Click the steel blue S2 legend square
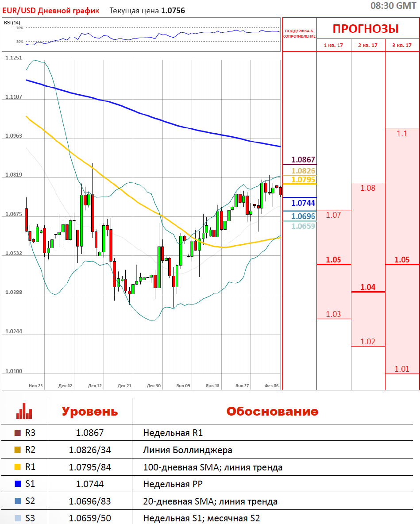Image resolution: width=420 pixels, height=524 pixels. click(18, 501)
